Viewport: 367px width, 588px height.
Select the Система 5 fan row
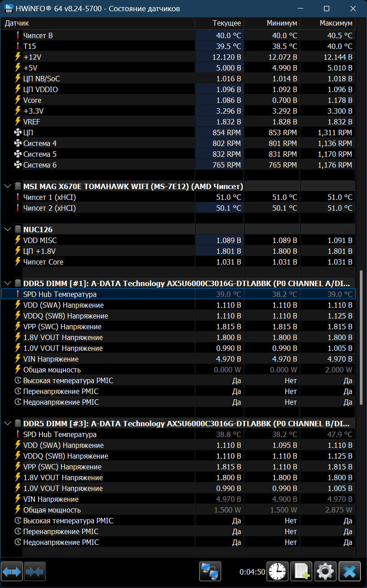pos(179,154)
